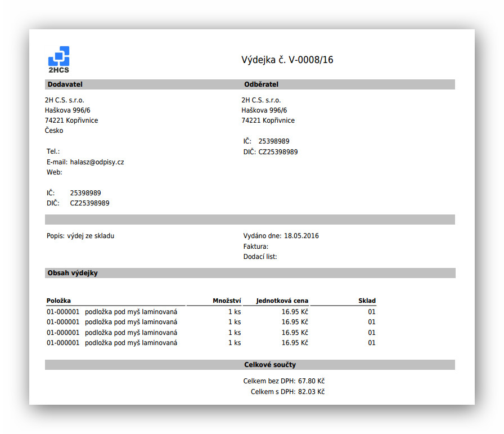
Task: Click the 2HCS company logo
Action: coord(58,60)
